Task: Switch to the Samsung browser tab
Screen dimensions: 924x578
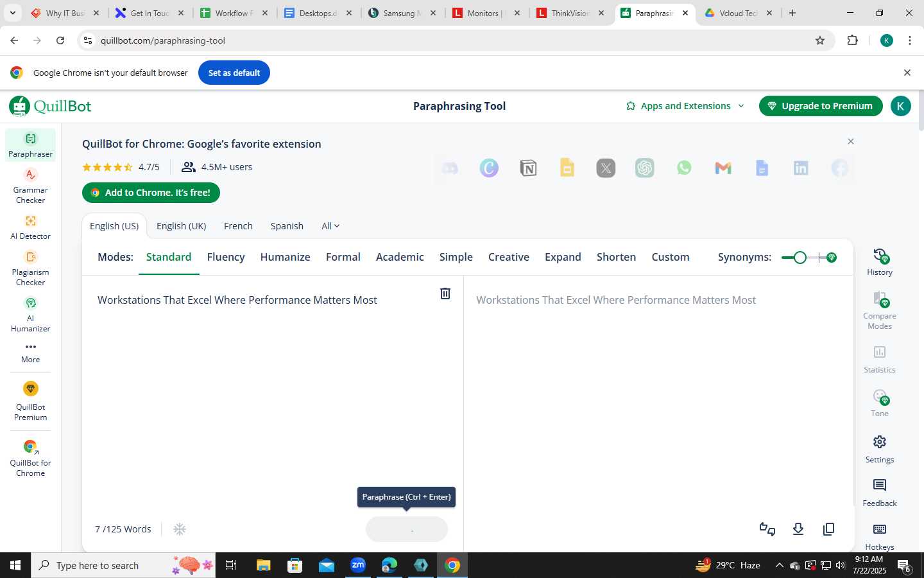Action: 401,13
